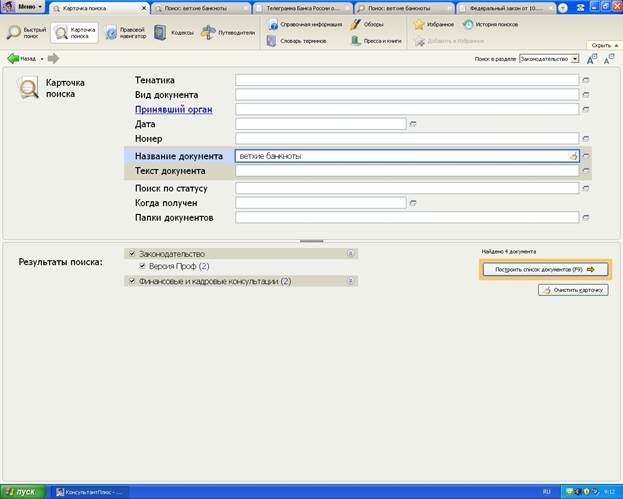Go back with the green Назад arrow

[x=21, y=58]
